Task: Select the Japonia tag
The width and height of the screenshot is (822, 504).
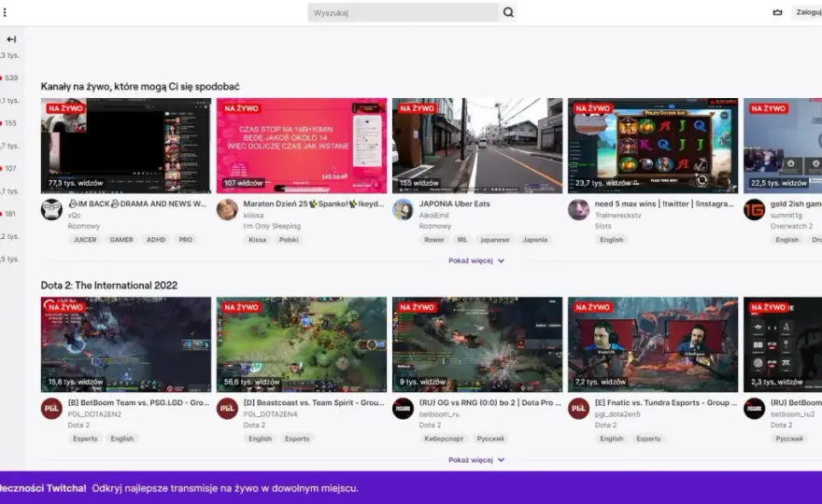Action: pos(534,240)
